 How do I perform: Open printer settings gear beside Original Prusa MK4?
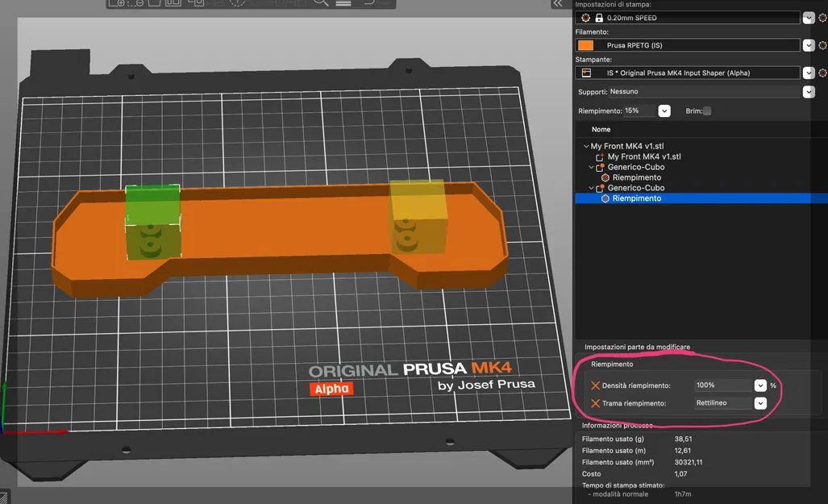[x=822, y=73]
